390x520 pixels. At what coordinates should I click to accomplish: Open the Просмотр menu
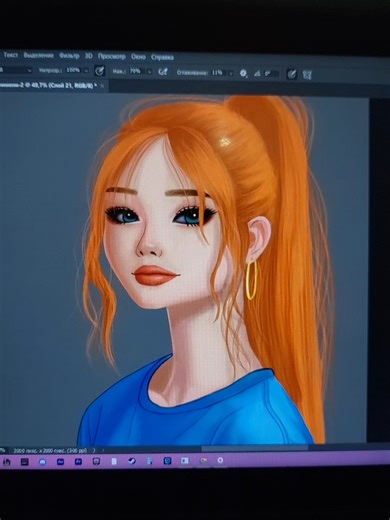112,56
